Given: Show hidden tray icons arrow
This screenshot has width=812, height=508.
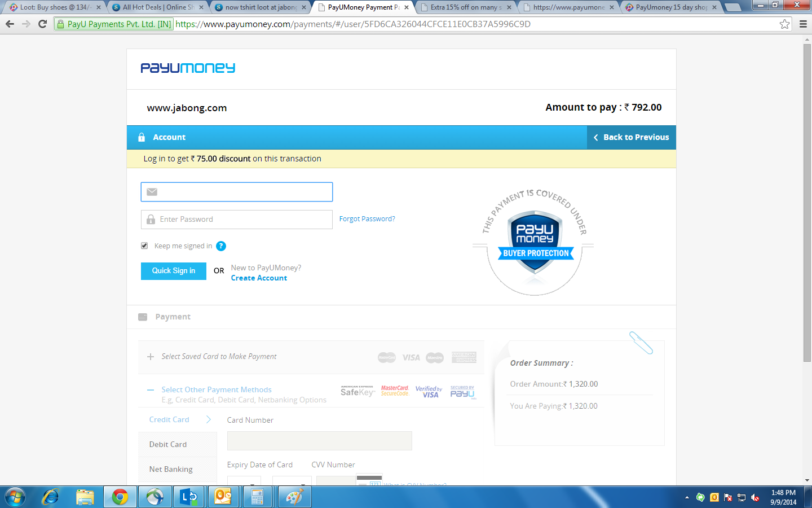Looking at the screenshot, I should (687, 497).
